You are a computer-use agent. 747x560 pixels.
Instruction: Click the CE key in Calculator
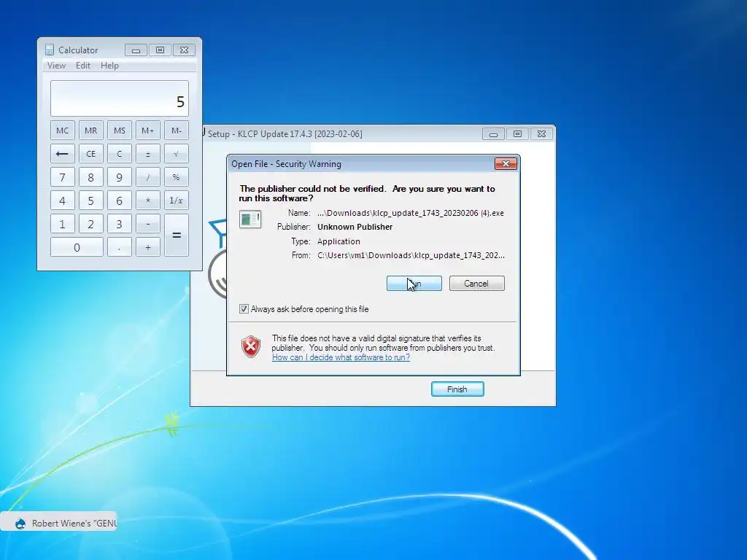[91, 154]
